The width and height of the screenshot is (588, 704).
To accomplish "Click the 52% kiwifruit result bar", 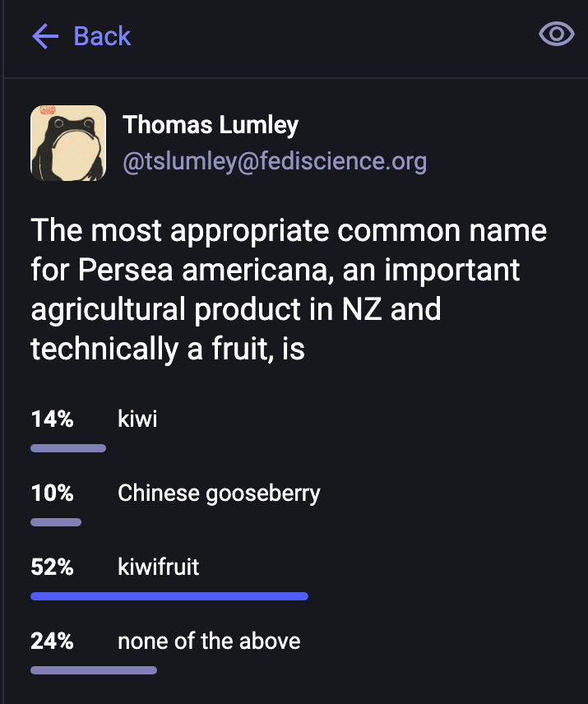I will pos(169,596).
